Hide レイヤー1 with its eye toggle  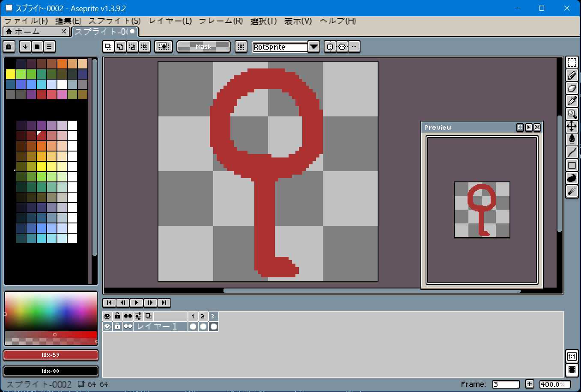coord(107,326)
